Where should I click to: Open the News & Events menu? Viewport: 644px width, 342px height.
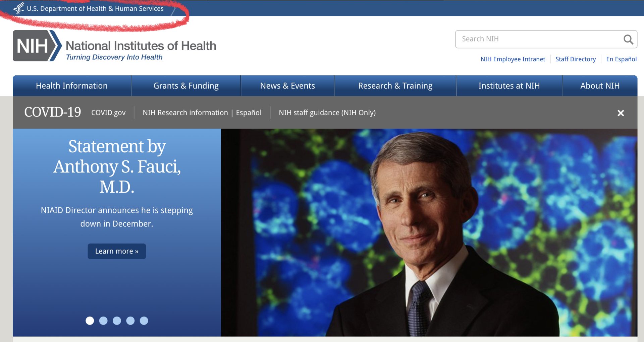[287, 86]
